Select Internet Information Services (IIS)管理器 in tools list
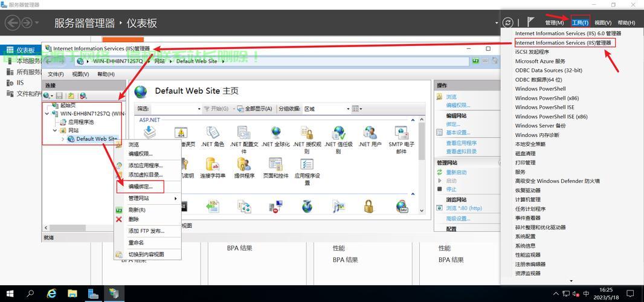644x302 pixels. click(563, 43)
